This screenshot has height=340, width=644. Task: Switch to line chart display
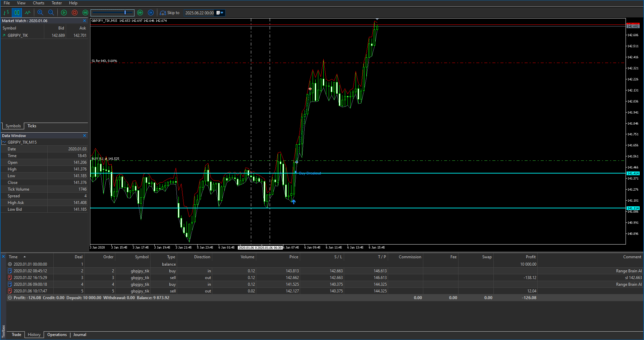click(28, 13)
